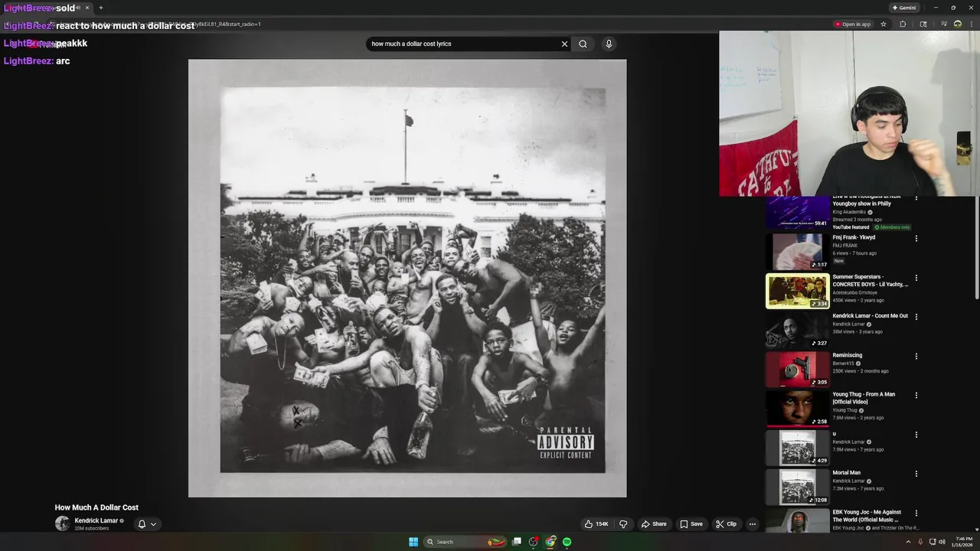Expand the notification options chevron
The height and width of the screenshot is (551, 980).
pyautogui.click(x=153, y=524)
